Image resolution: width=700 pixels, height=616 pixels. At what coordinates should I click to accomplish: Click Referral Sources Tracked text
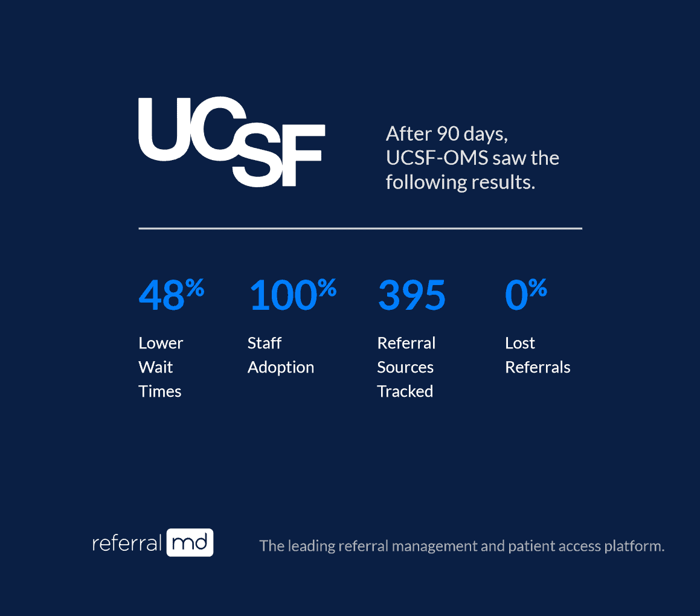coord(406,367)
